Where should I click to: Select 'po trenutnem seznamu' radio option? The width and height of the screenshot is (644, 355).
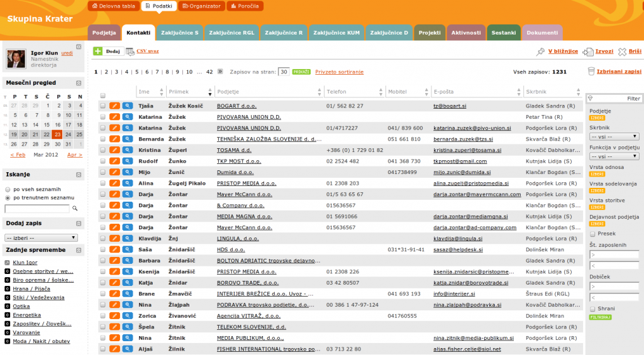click(8, 198)
